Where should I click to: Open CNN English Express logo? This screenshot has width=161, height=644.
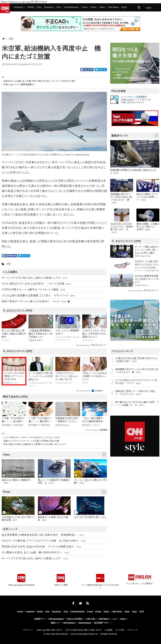pyautogui.click(x=140, y=577)
